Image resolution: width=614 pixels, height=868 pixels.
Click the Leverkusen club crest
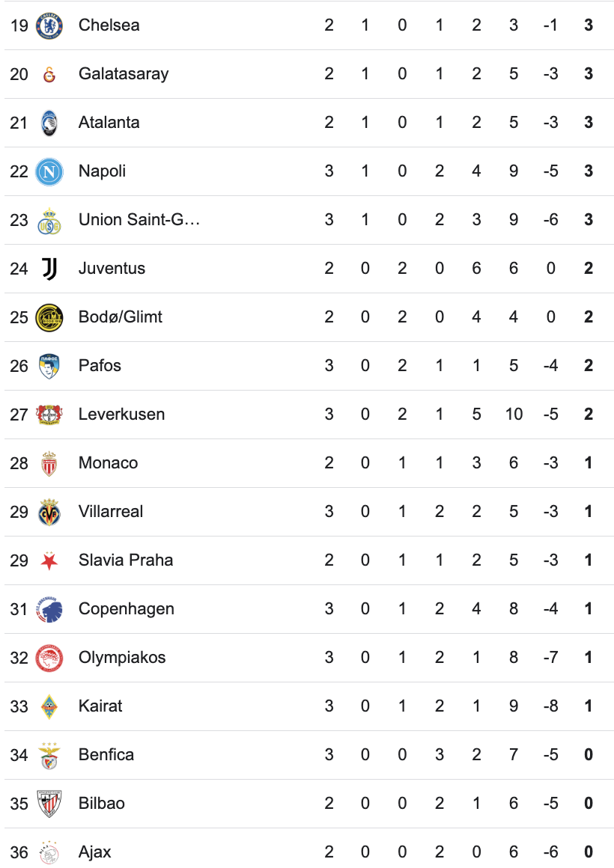(x=49, y=415)
